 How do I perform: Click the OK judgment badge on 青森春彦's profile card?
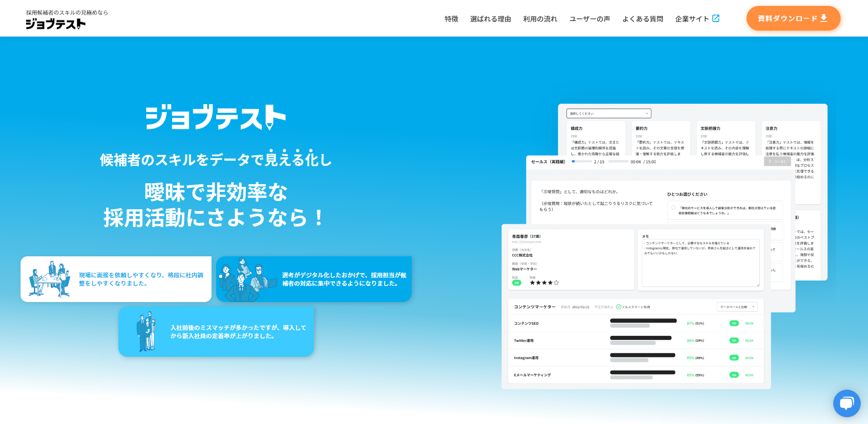516,283
